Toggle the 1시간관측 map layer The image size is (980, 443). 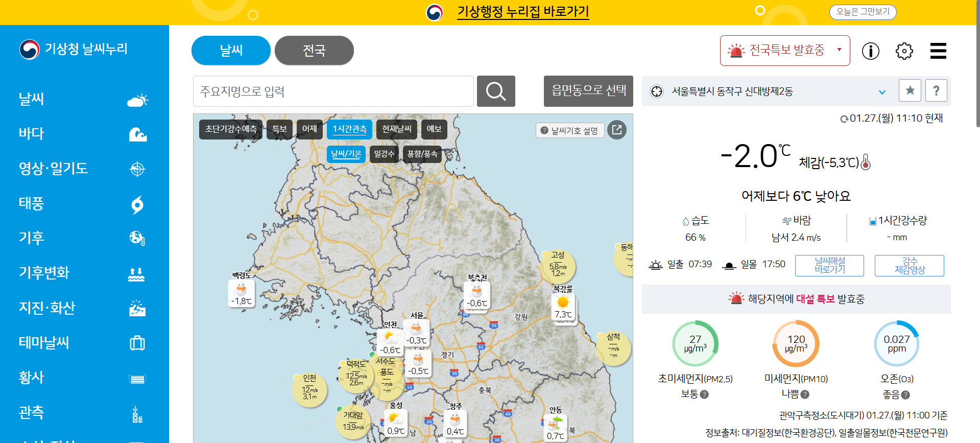(349, 129)
